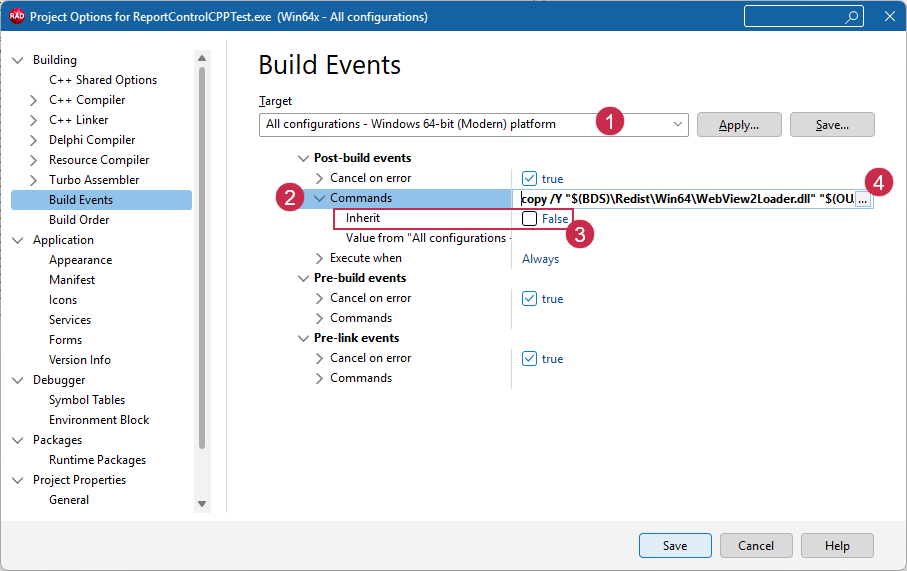This screenshot has width=907, height=571.
Task: Expand the Execute when row
Action: coord(319,258)
